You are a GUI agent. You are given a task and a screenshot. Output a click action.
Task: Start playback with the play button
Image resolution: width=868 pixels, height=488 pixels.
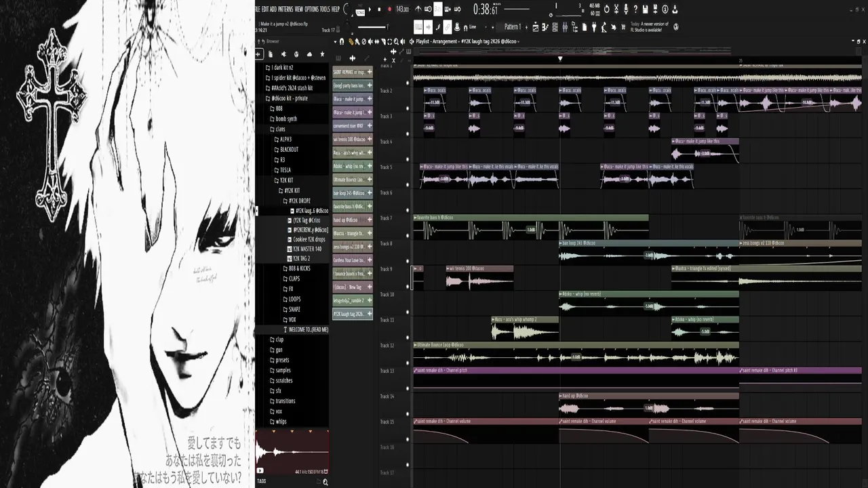tap(370, 9)
